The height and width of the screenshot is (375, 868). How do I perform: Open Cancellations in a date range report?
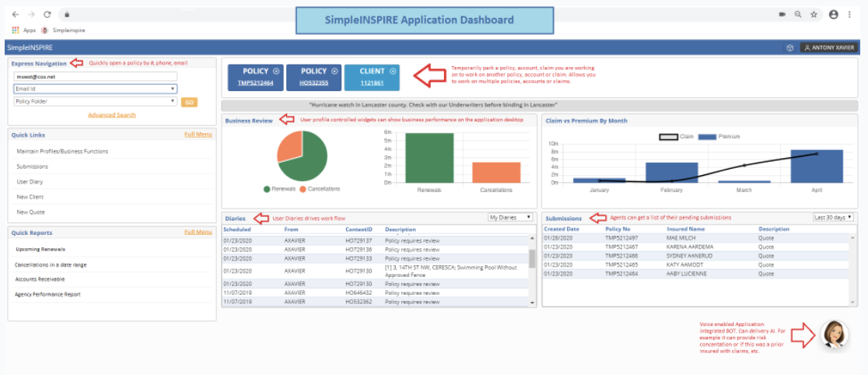(51, 265)
